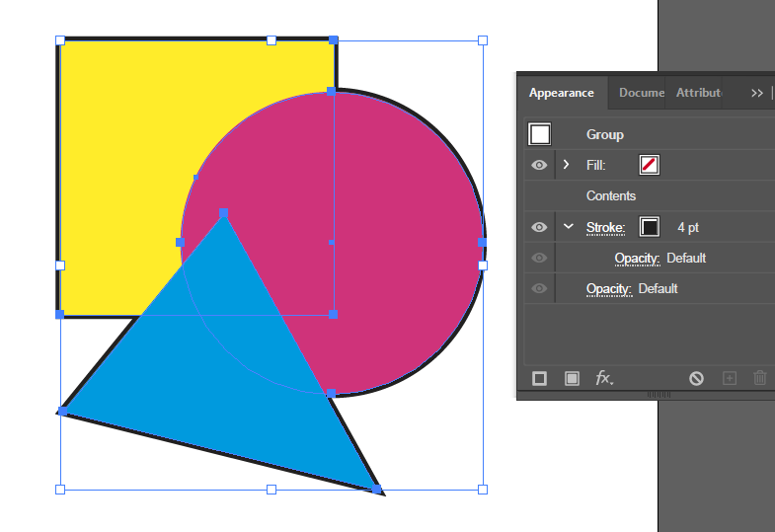Switch to the Appearance tab
The image size is (775, 532).
561,93
